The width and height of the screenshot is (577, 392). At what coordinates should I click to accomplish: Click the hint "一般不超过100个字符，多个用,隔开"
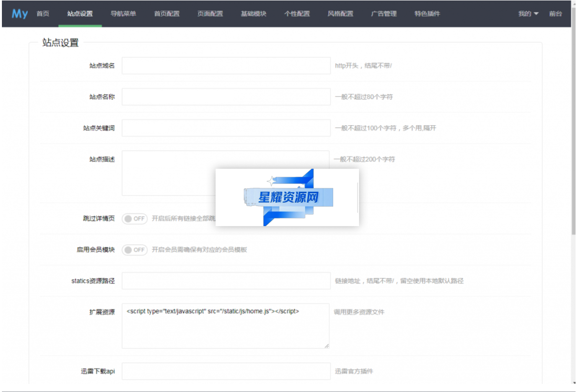click(x=385, y=128)
